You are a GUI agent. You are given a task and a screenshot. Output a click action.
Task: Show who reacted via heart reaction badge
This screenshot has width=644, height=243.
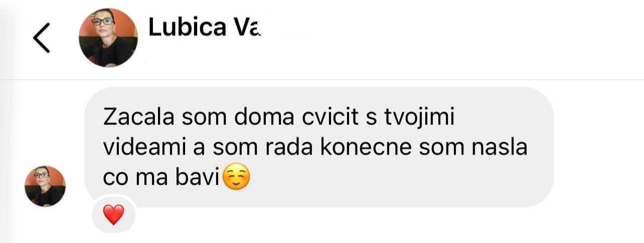tap(114, 215)
